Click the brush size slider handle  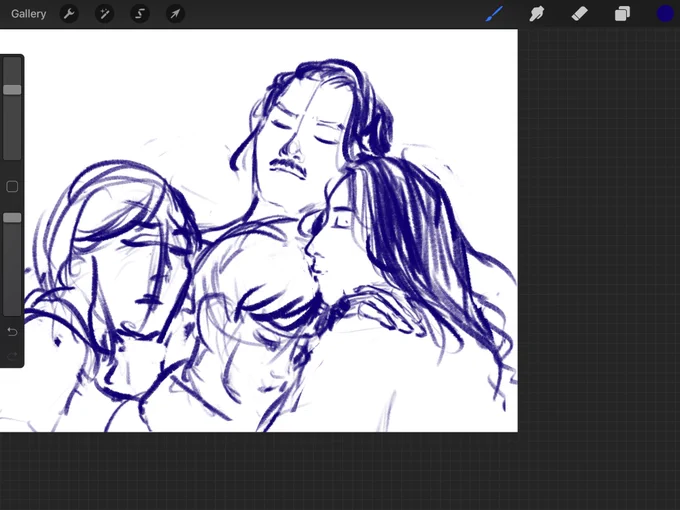click(12, 90)
